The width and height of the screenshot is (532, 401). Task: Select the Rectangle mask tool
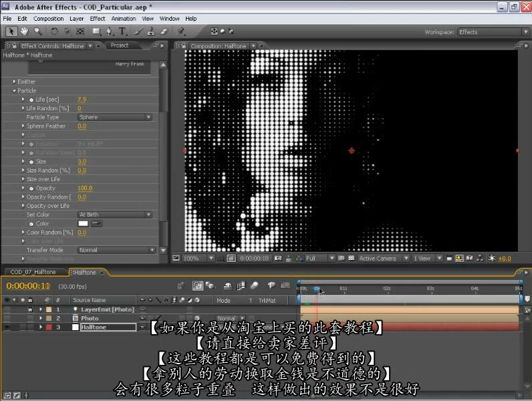(x=96, y=31)
